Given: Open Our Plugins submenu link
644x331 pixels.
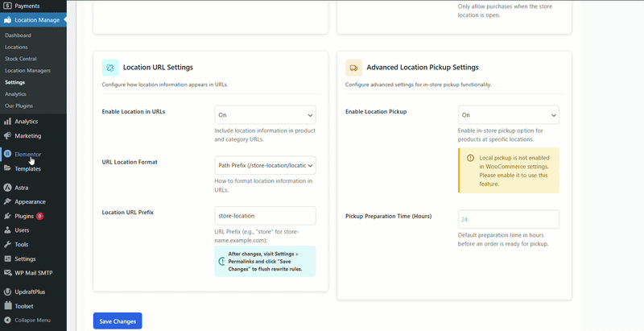Looking at the screenshot, I should [19, 106].
